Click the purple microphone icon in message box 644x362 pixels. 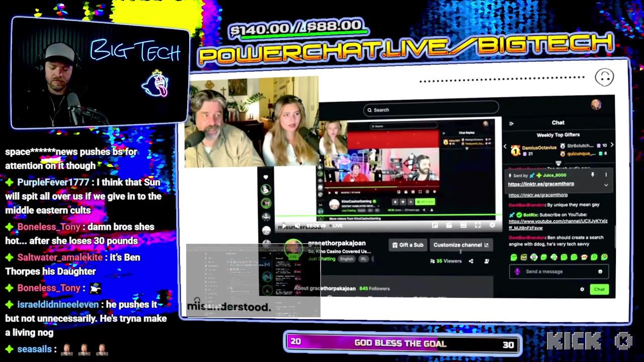coord(517,271)
